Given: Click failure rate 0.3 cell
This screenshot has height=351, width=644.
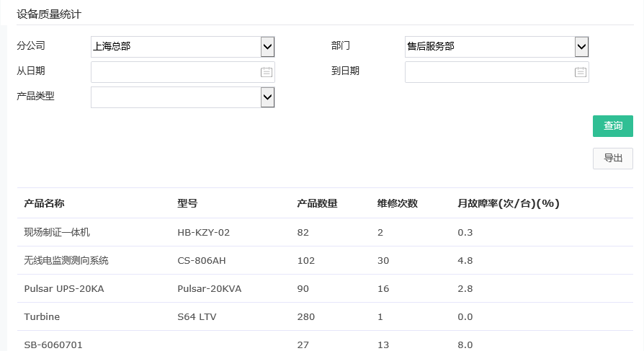Looking at the screenshot, I should coord(465,233).
